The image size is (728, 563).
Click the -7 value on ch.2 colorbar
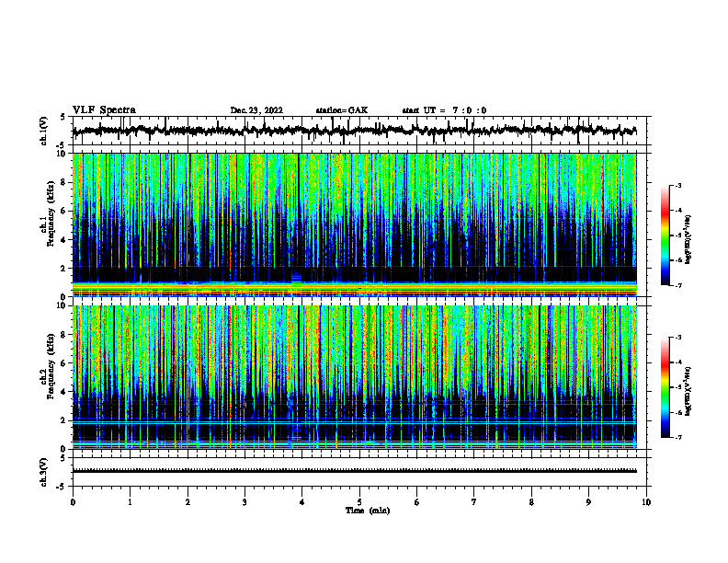point(678,437)
